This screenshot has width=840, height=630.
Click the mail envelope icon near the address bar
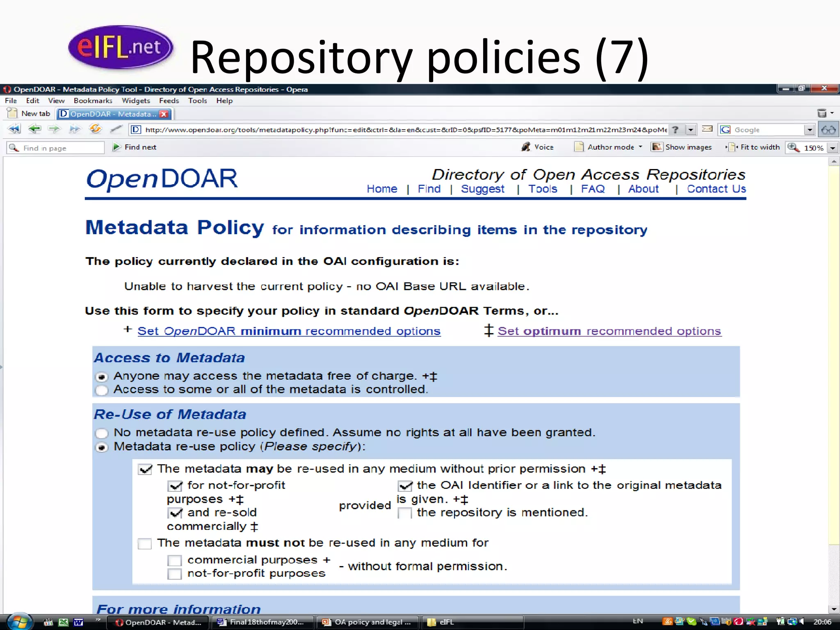coord(707,129)
